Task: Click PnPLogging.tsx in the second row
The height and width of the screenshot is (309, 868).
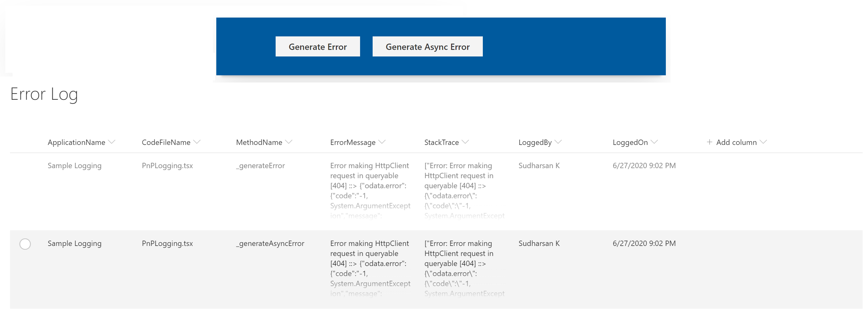Action: coord(167,243)
